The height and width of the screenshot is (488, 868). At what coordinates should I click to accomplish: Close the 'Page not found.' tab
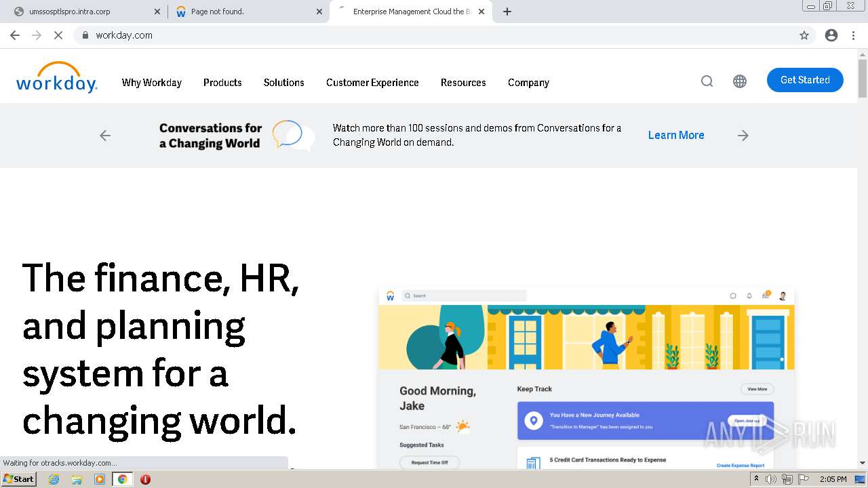coord(319,12)
